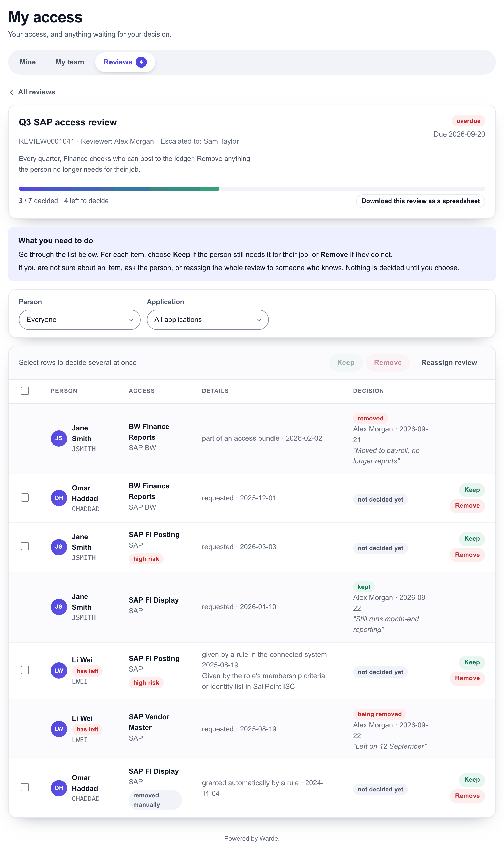Select Li Wei's SAP FI Posting row checkbox
This screenshot has height=868, width=504.
(x=25, y=670)
